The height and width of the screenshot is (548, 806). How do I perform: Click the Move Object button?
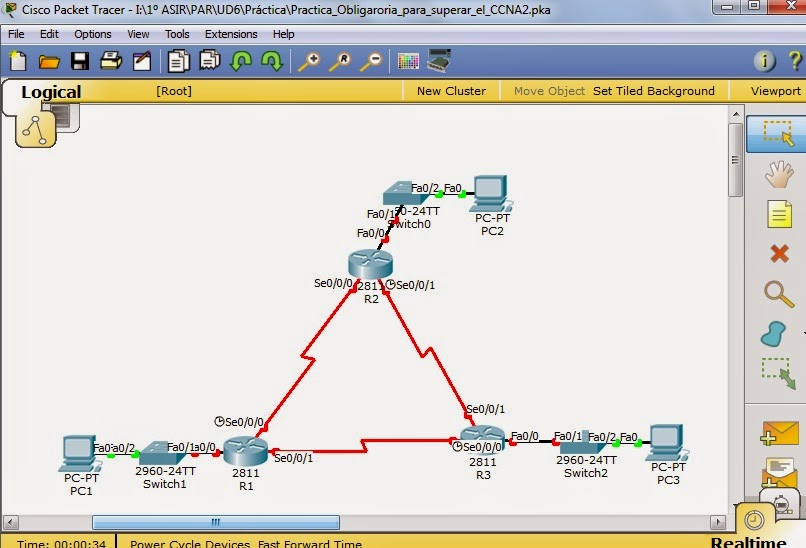549,91
